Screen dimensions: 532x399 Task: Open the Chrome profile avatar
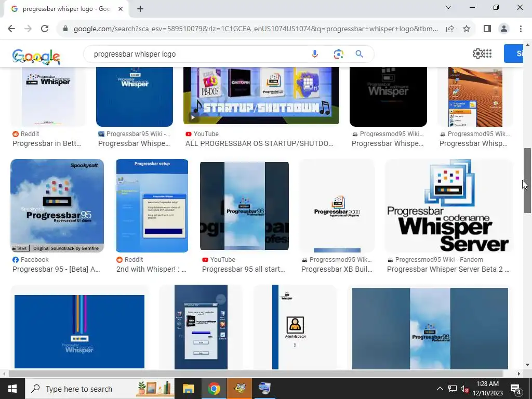point(504,29)
